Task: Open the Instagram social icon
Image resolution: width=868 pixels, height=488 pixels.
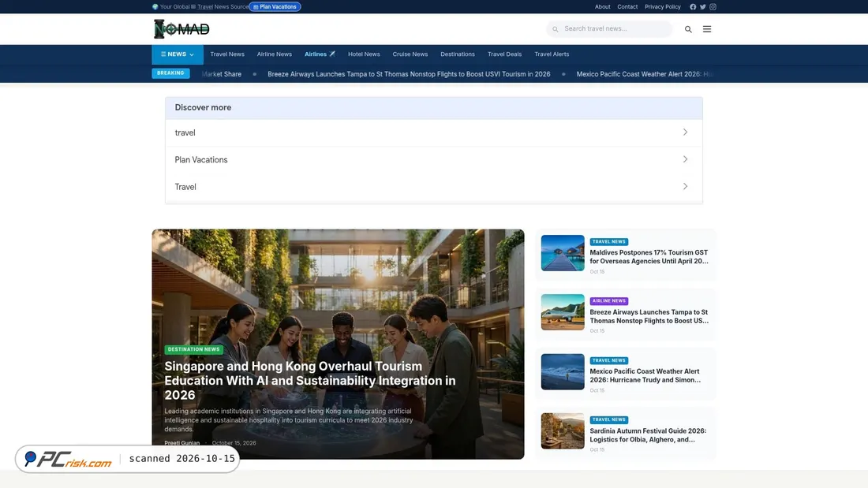Action: 713,6
